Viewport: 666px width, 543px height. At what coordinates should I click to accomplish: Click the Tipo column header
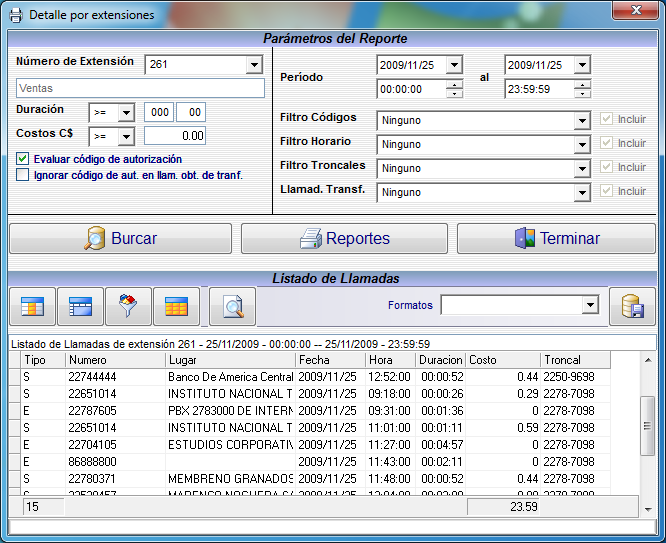click(x=43, y=360)
